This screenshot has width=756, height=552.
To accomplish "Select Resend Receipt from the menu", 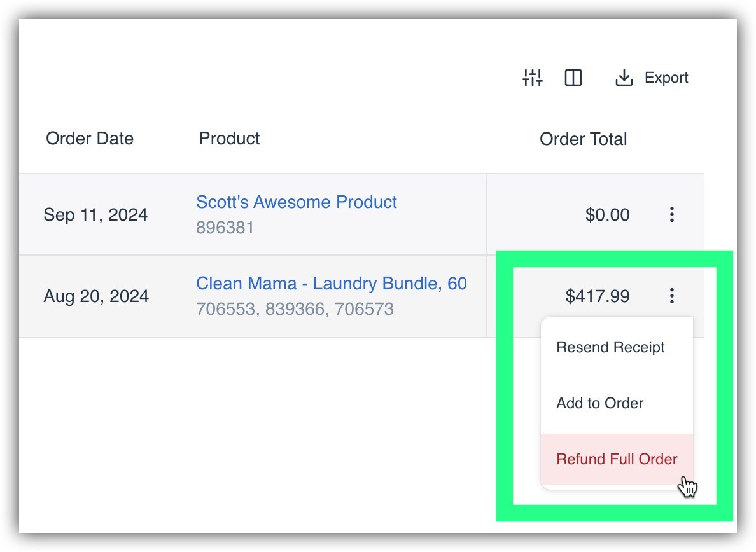I will [610, 347].
